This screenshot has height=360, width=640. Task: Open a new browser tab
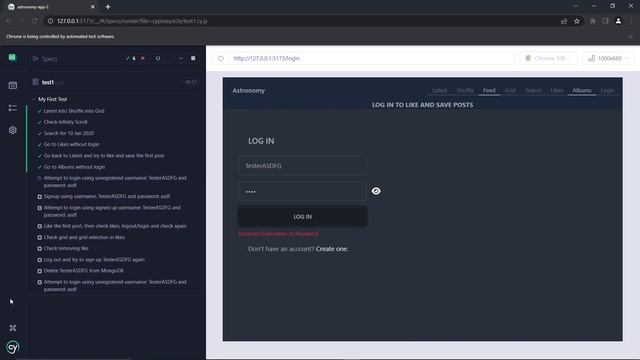(108, 7)
